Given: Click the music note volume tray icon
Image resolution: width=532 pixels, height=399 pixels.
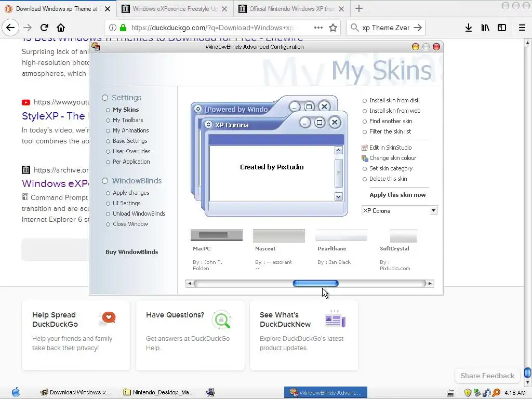Looking at the screenshot, I should [486, 393].
